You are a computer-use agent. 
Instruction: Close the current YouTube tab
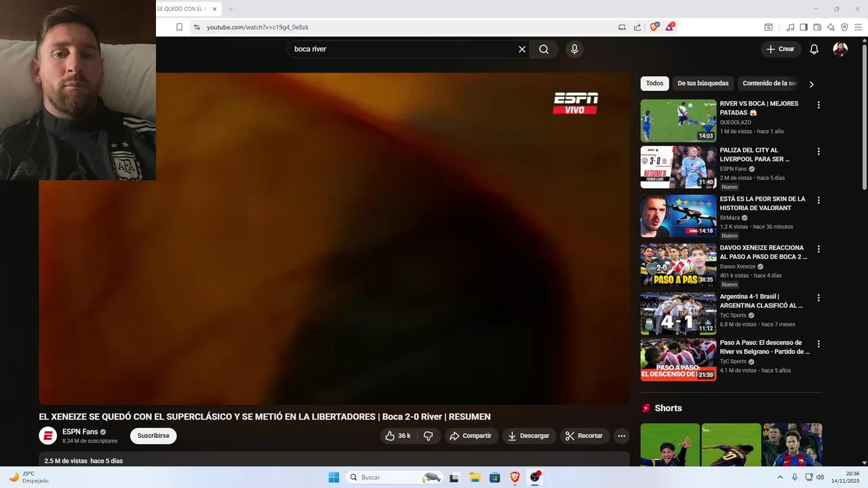[215, 9]
